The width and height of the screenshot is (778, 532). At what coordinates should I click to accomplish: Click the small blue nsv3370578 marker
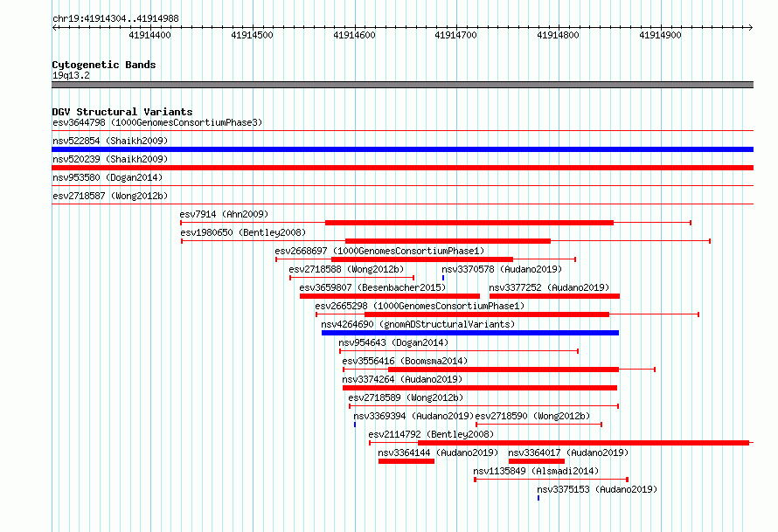(x=443, y=278)
